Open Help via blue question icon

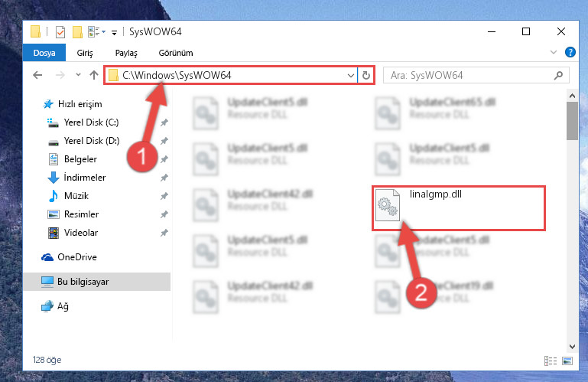coord(570,52)
